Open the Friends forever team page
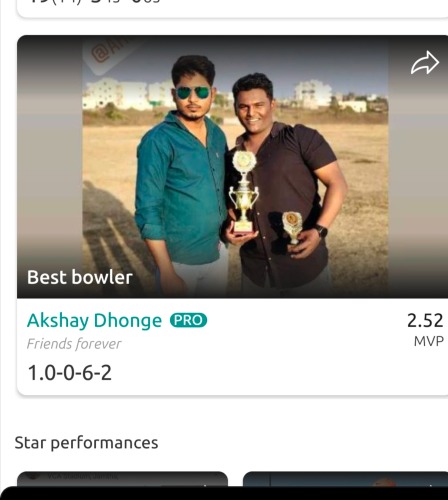Image resolution: width=448 pixels, height=500 pixels. [74, 344]
